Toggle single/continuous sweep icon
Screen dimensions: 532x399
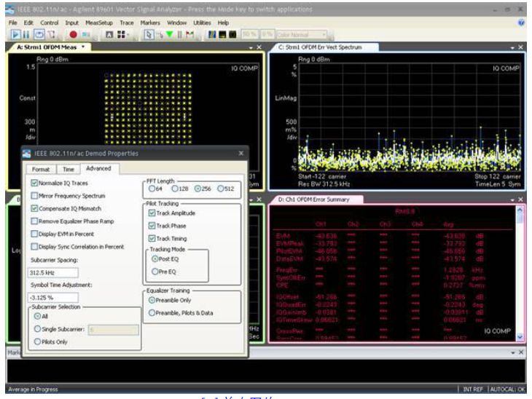pyautogui.click(x=51, y=34)
